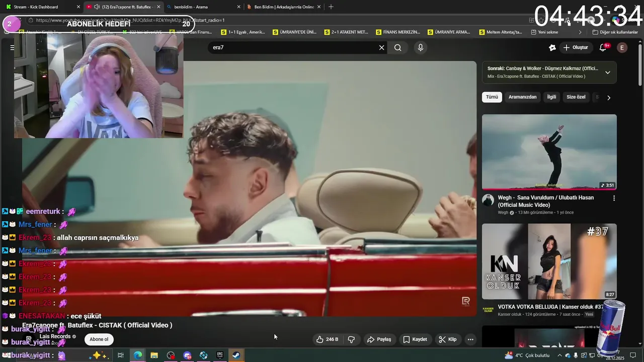Open the Meltem Altıntaş bookmark

tap(500, 32)
